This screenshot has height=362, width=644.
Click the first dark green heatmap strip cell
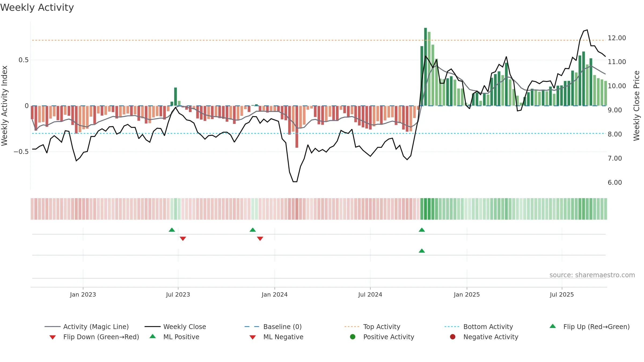[x=422, y=209]
